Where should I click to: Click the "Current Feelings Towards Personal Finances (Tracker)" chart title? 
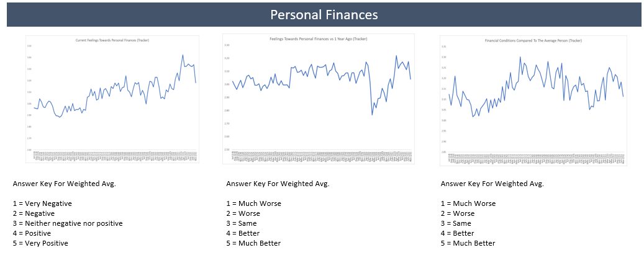pyautogui.click(x=116, y=40)
